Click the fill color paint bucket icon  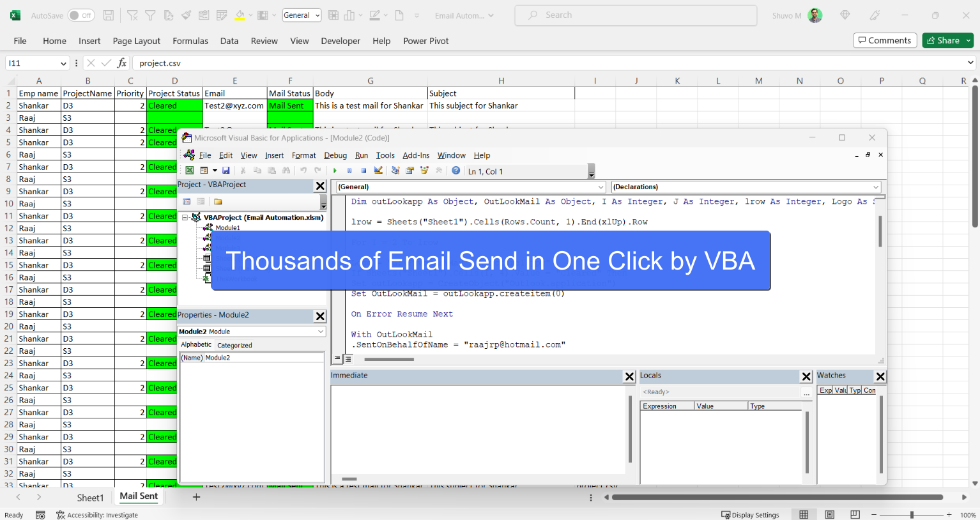(x=240, y=15)
